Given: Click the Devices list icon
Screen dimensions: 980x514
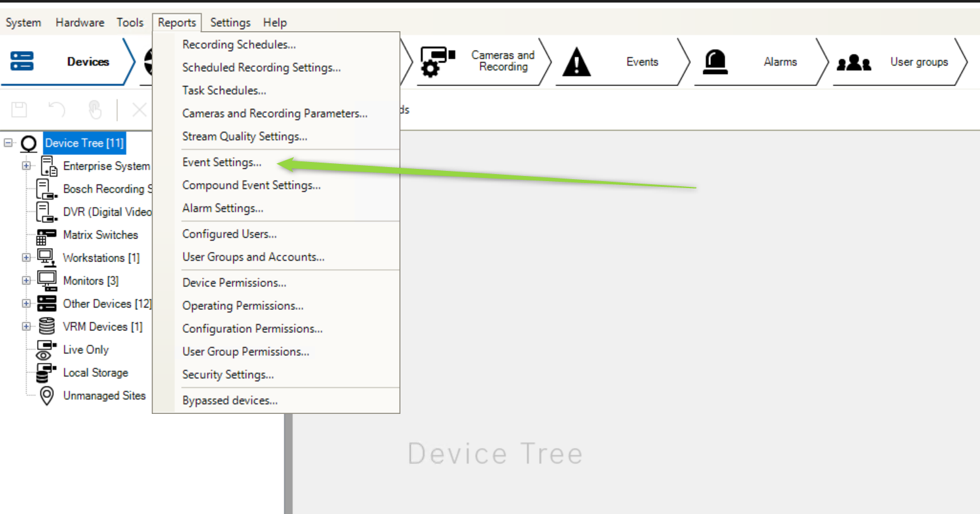Looking at the screenshot, I should pos(22,62).
